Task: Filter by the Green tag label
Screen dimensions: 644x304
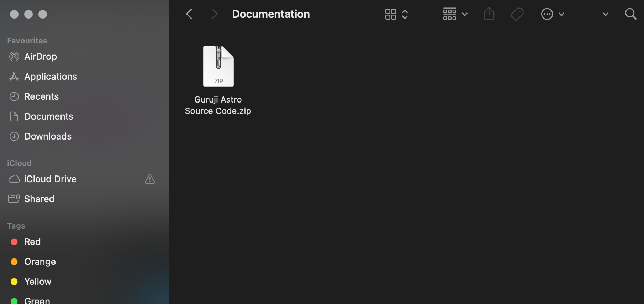Action: 37,300
